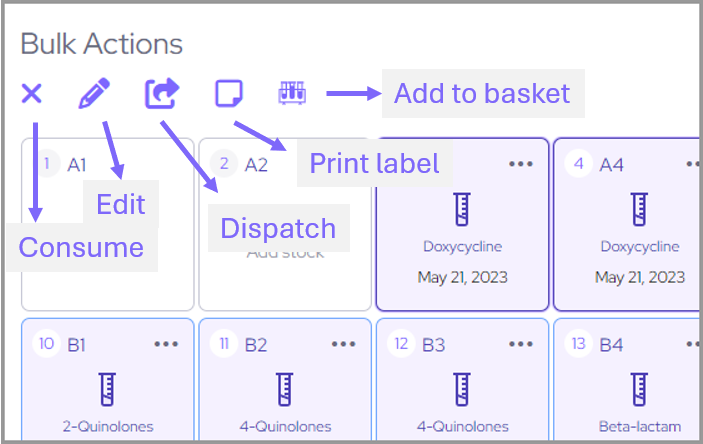Click the Consume (X) bulk action icon
Viewport: 703px width, 444px height.
coord(32,94)
